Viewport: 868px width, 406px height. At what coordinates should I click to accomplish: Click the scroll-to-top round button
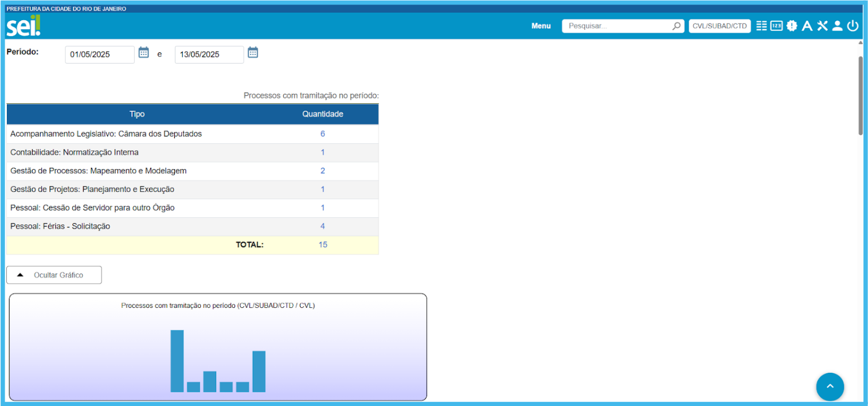click(x=830, y=387)
